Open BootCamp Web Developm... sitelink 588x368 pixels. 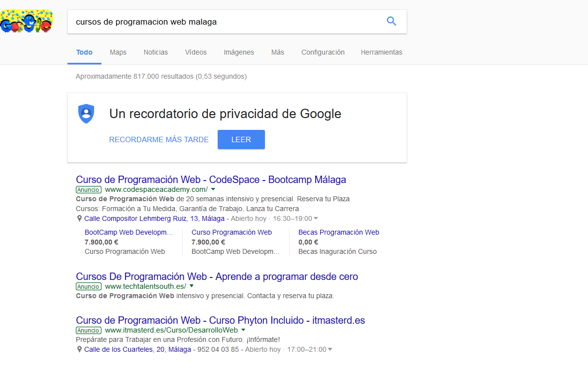tap(129, 232)
